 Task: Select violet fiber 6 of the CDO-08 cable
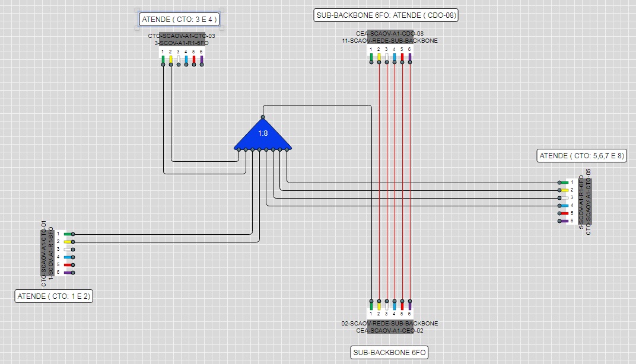coord(410,57)
